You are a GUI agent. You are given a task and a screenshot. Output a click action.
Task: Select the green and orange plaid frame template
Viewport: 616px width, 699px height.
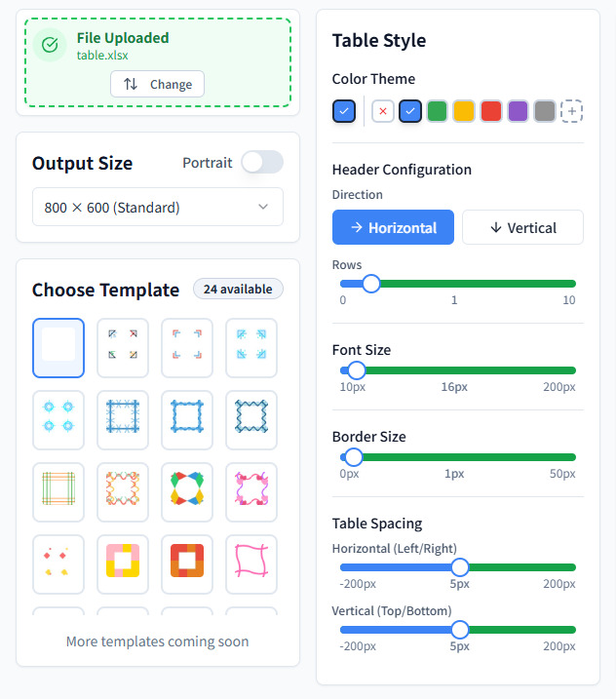pos(58,492)
